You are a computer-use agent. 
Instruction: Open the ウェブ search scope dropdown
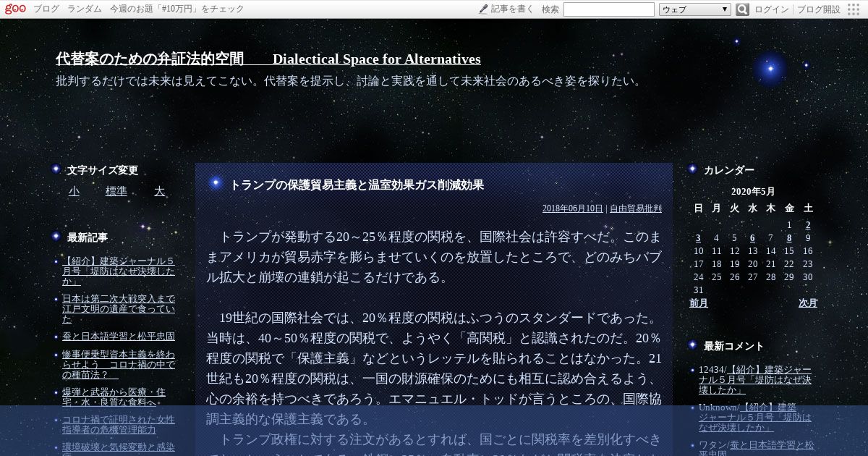click(x=695, y=9)
